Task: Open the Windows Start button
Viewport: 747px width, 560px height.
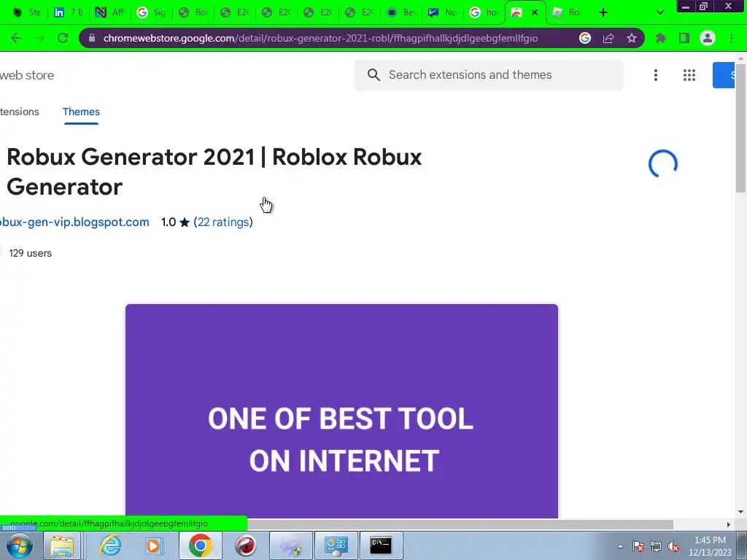Action: [19, 545]
